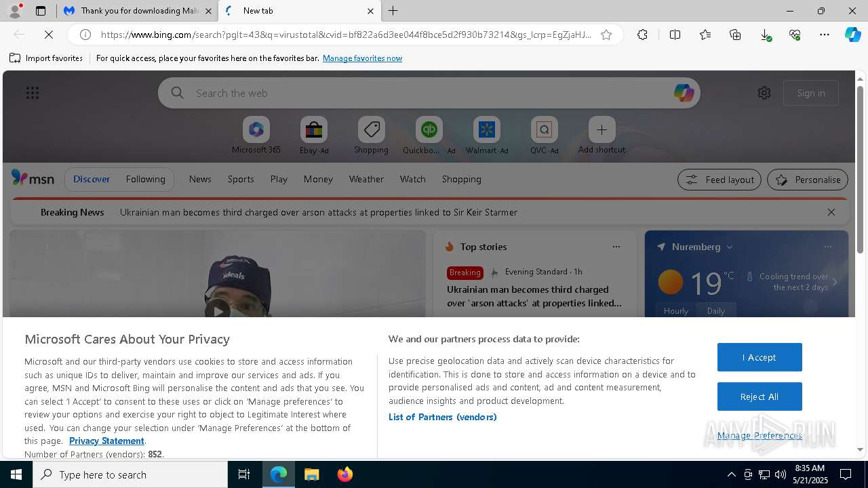The width and height of the screenshot is (868, 488).
Task: Select Hourly weather tab
Action: pos(676,310)
